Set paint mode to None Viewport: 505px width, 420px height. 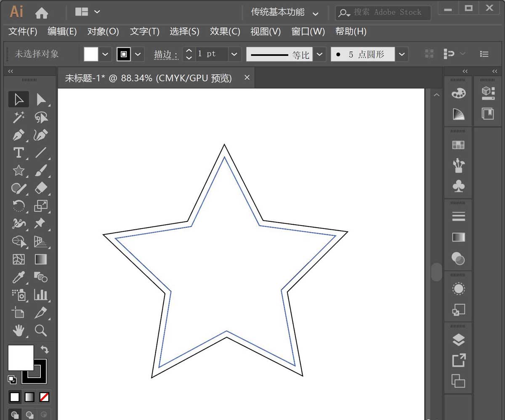(44, 397)
